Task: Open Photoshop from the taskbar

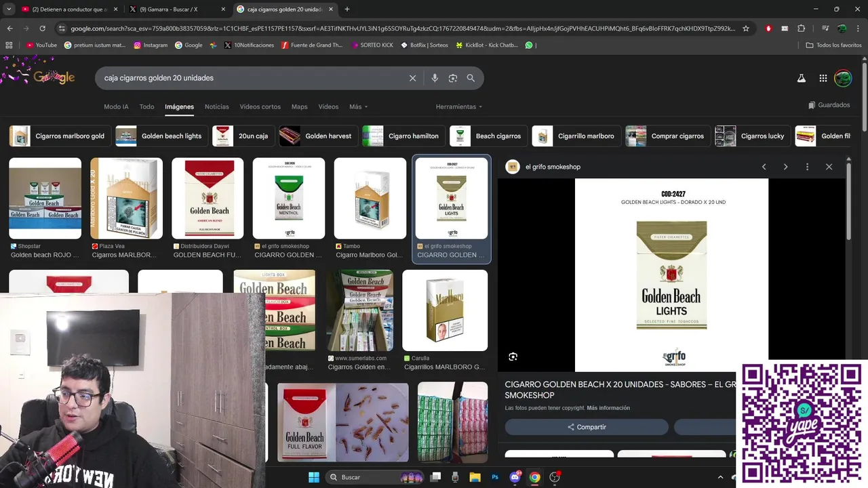Action: point(495,477)
